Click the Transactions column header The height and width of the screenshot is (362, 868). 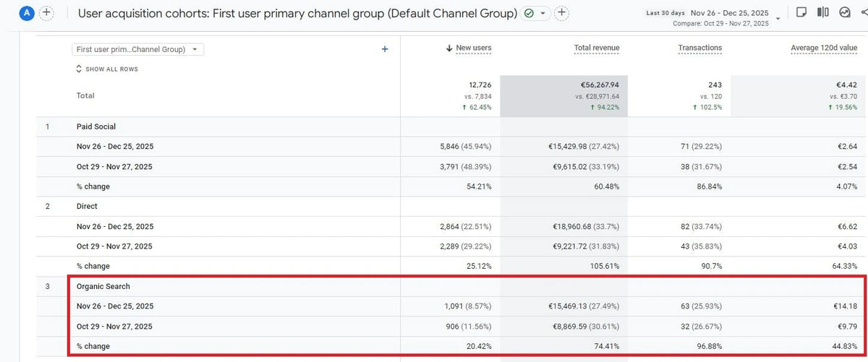(x=699, y=48)
